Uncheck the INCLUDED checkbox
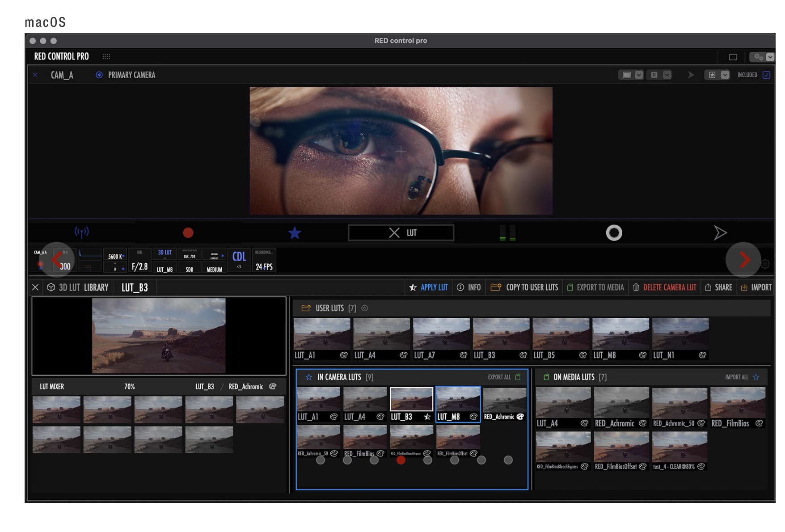The width and height of the screenshot is (785, 532). (x=766, y=75)
